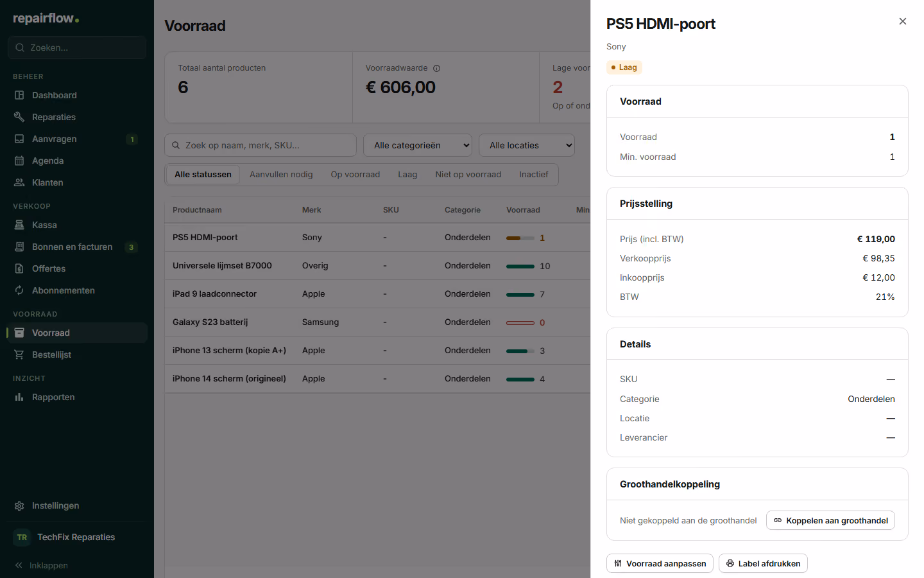
Task: Close the PS5 HDMI-poort detail panel
Action: click(903, 21)
